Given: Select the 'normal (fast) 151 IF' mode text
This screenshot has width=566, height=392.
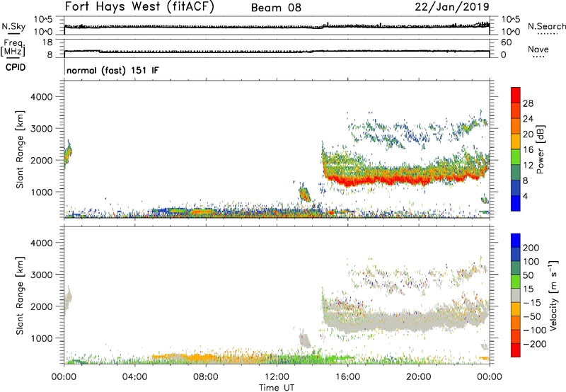Looking at the screenshot, I should [112, 70].
